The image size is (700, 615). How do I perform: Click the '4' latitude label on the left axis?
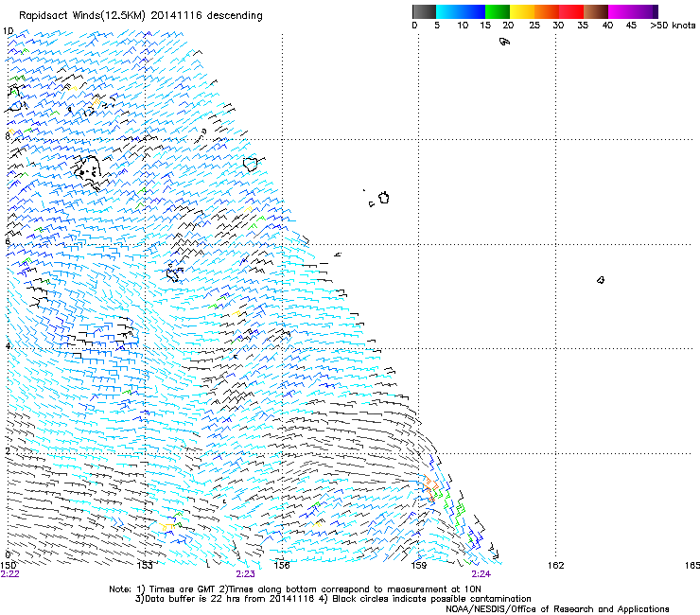click(8, 346)
